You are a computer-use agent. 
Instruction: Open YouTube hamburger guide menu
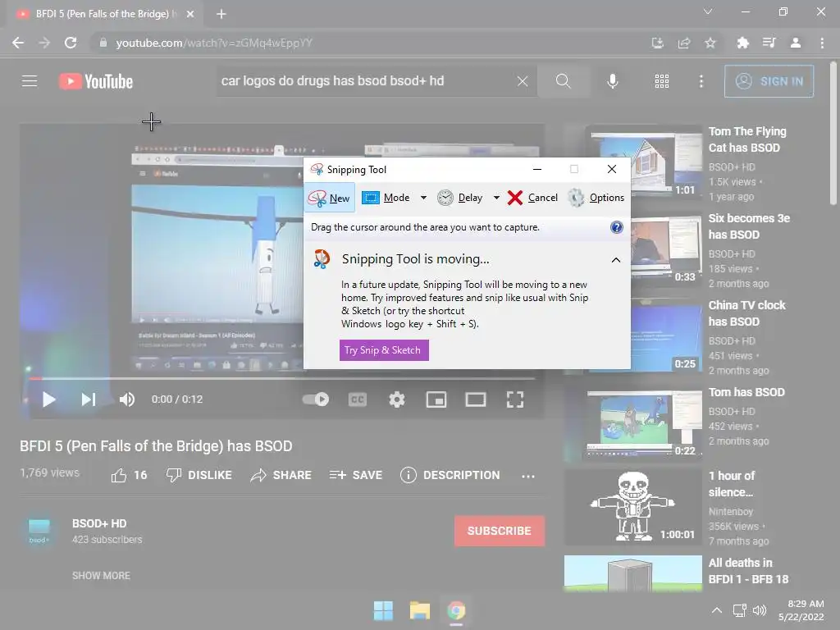point(30,81)
